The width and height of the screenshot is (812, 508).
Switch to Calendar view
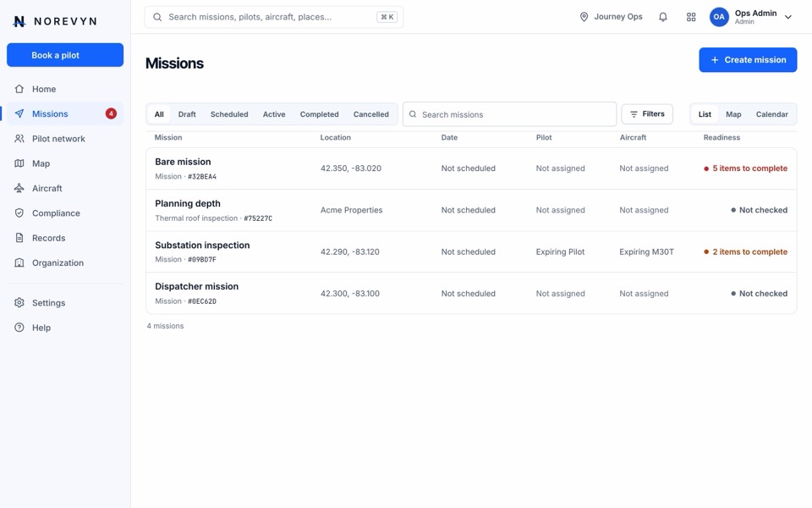pyautogui.click(x=771, y=114)
